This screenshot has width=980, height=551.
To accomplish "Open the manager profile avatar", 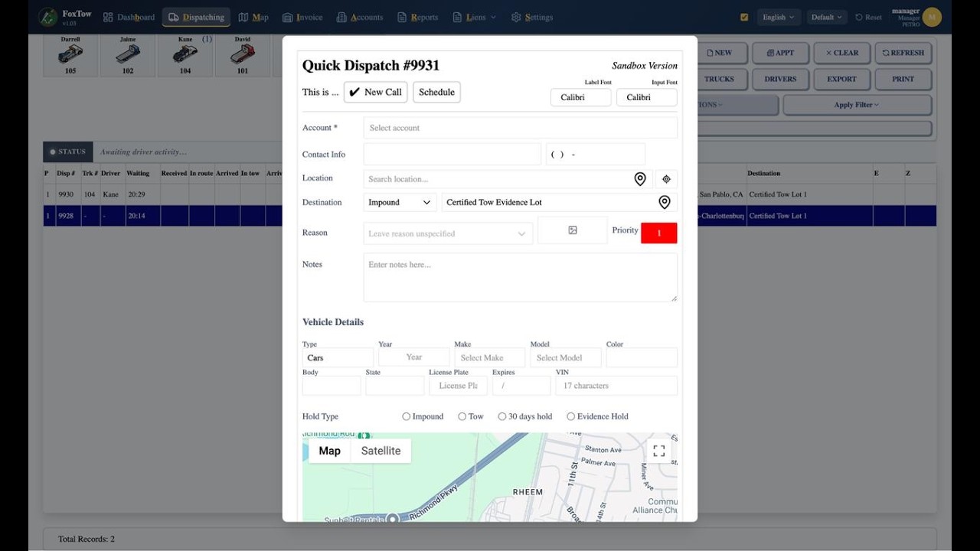I will coord(932,17).
